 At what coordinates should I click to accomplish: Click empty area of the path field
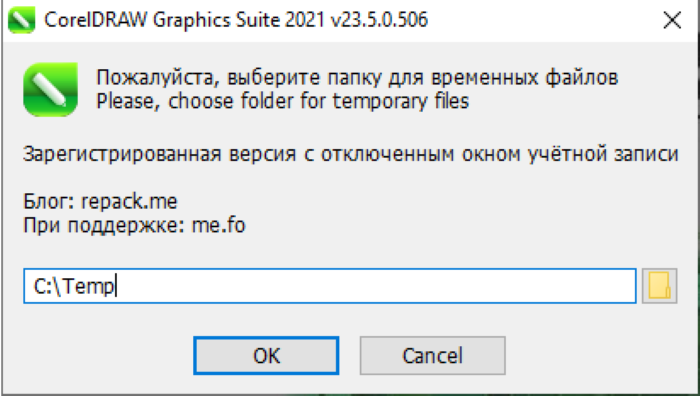[375, 286]
